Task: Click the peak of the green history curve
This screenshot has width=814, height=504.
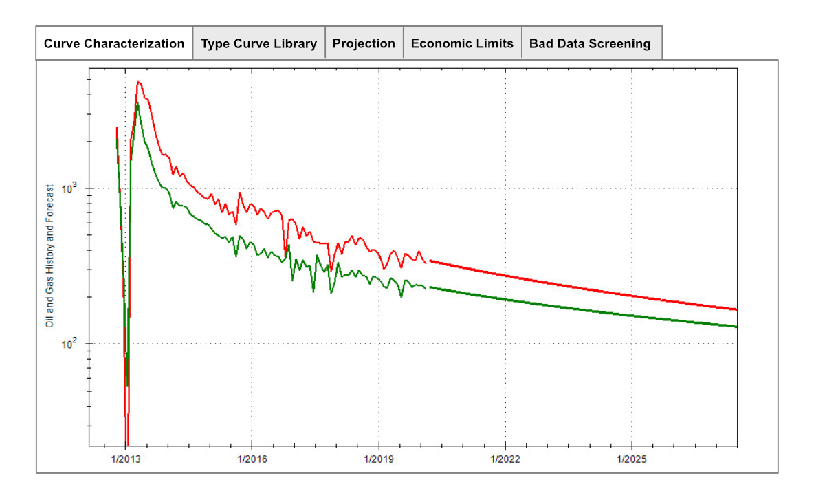Action: pyautogui.click(x=137, y=104)
